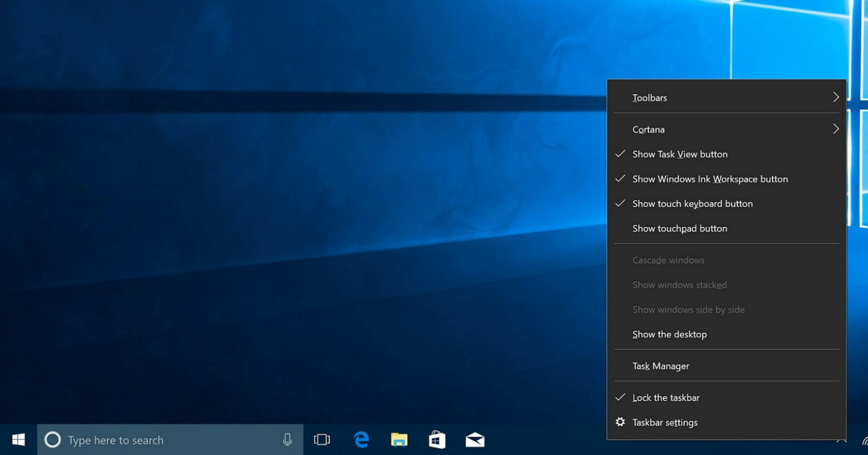Click the Start button on the taskbar
Screen dimensions: 868x455
pos(18,440)
